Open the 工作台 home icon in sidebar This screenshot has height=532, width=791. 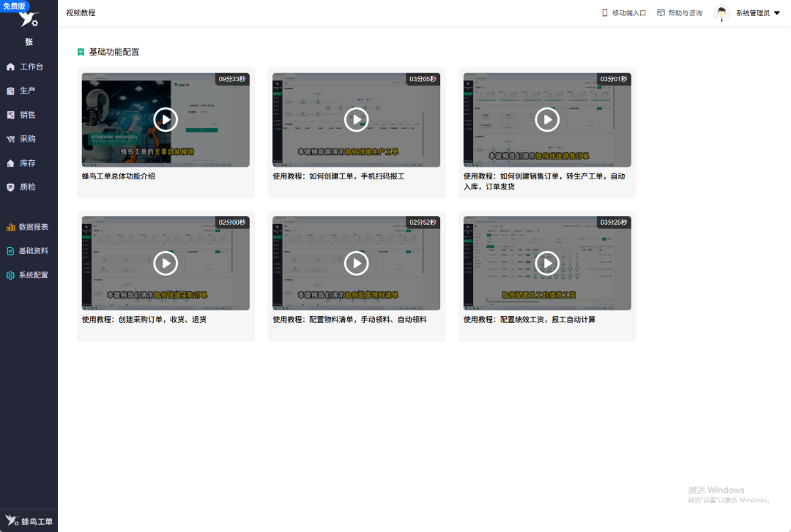click(10, 67)
